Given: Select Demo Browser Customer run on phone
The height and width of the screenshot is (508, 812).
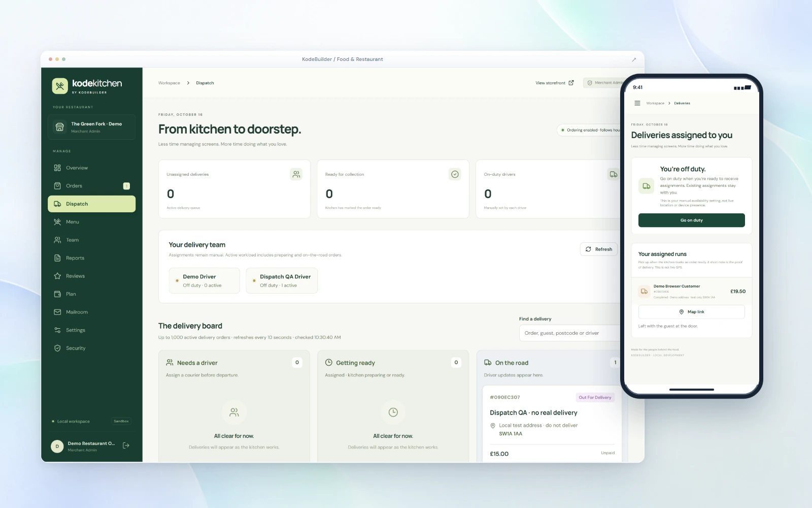Looking at the screenshot, I should click(692, 291).
